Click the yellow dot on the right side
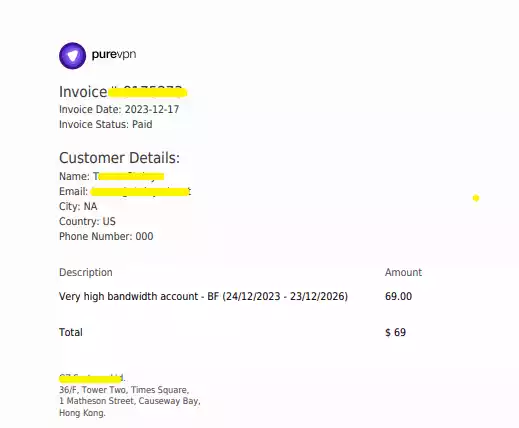The height and width of the screenshot is (428, 519). 476,198
